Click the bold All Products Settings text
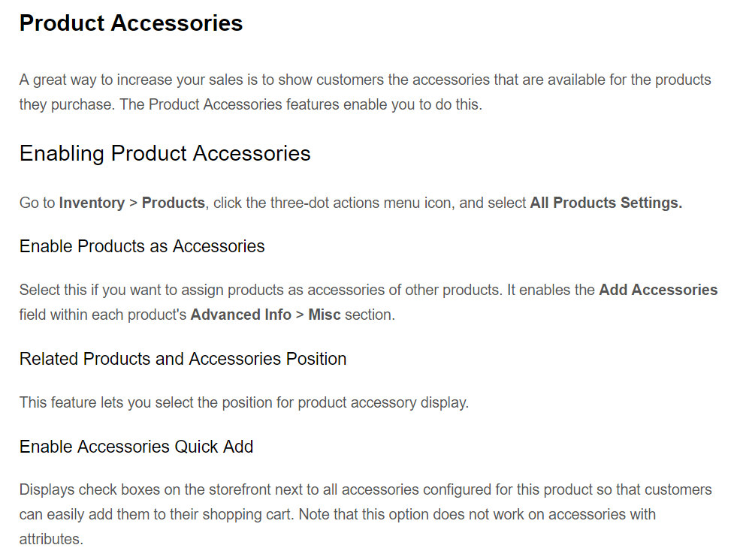 coord(606,203)
